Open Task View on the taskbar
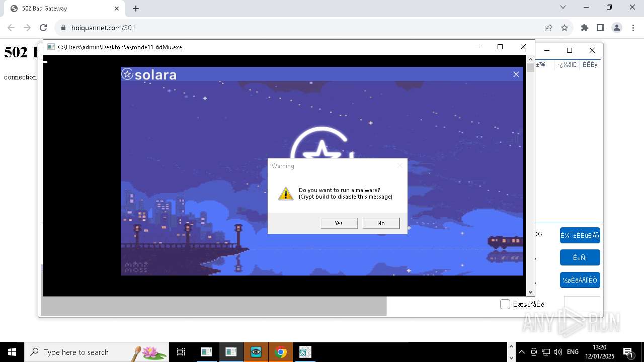This screenshot has height=362, width=644. pos(181,352)
